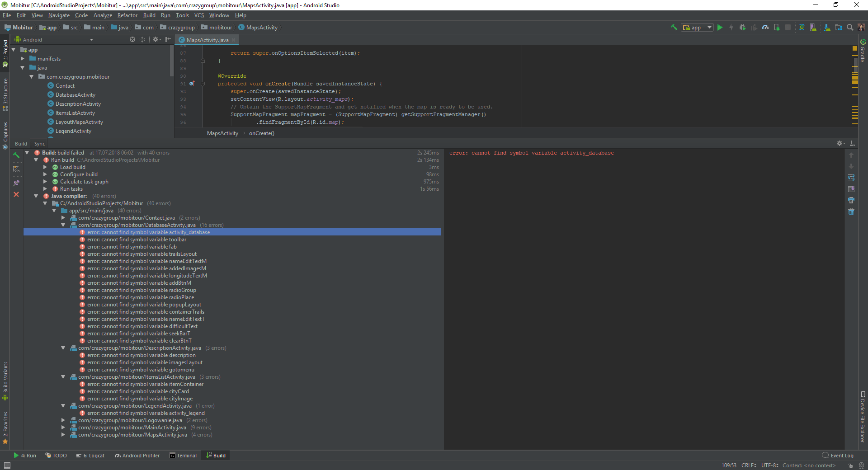868x470 pixels.
Task: Select the Debug app icon
Action: click(x=743, y=27)
